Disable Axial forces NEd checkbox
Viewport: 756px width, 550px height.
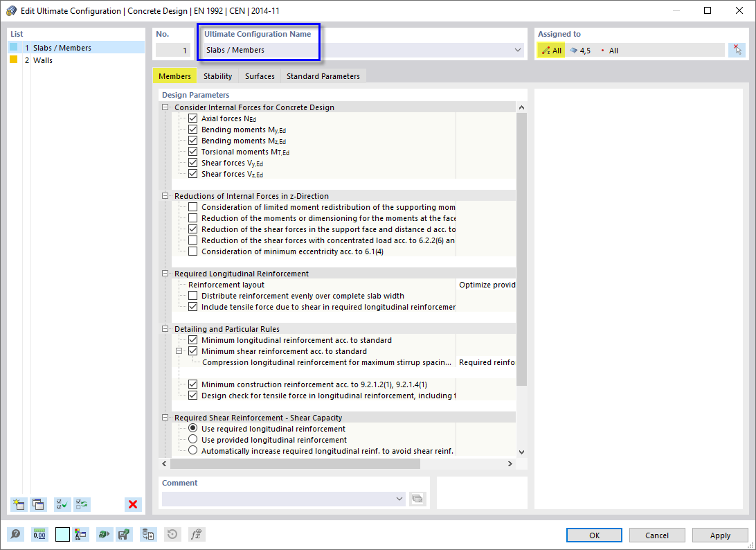192,118
